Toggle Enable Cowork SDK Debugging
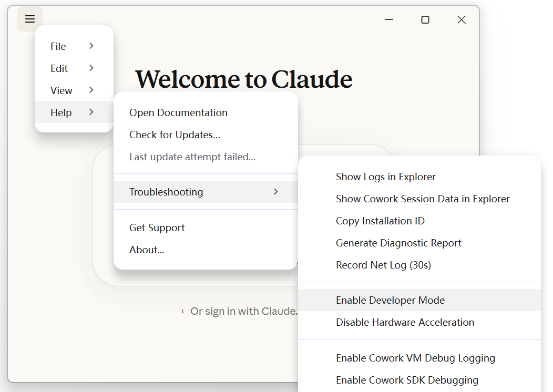 pos(419,380)
